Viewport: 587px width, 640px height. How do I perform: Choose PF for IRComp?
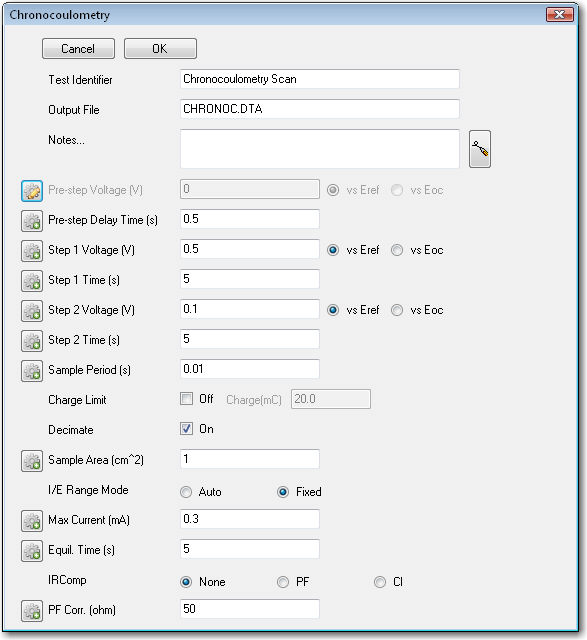click(x=282, y=582)
